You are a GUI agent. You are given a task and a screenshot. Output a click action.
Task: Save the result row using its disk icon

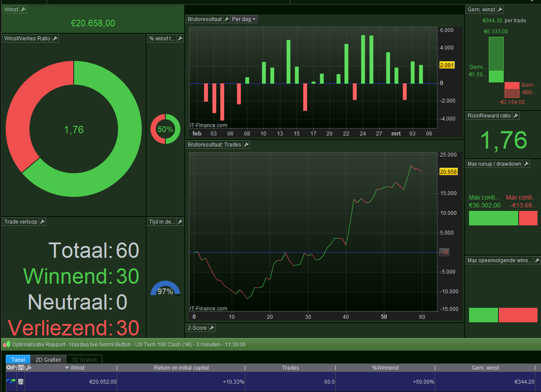click(x=21, y=382)
